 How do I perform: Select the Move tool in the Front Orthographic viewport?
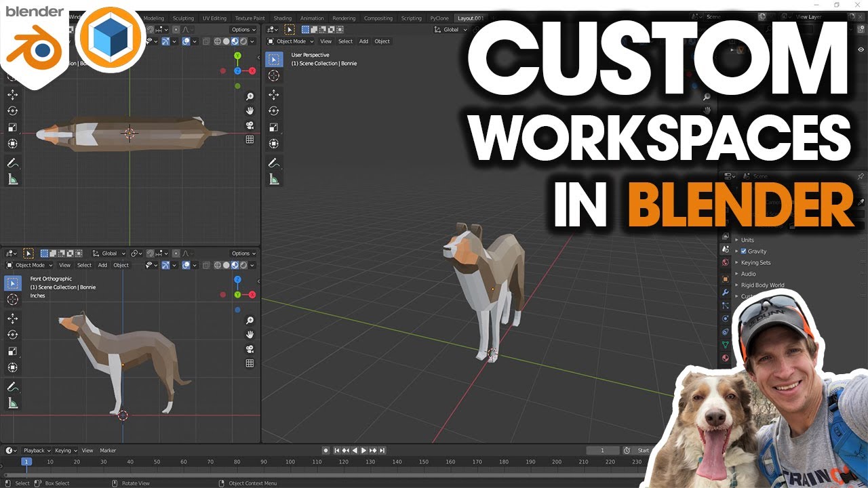(x=13, y=319)
